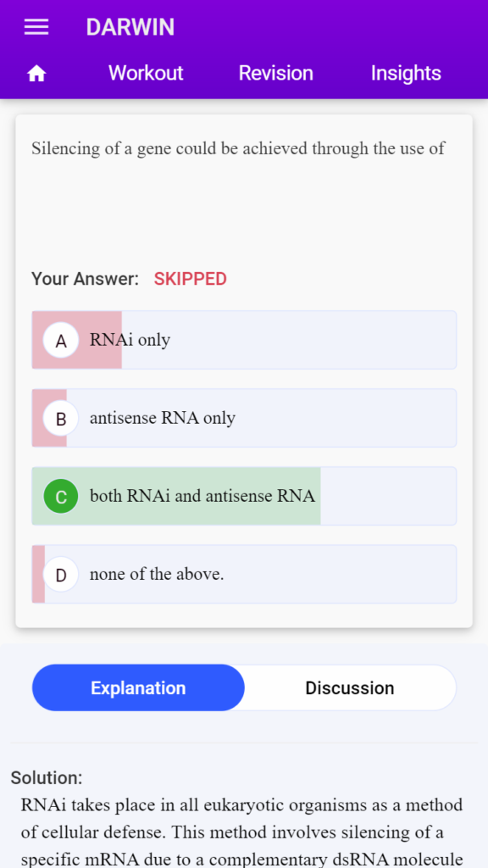Select option D circle
The width and height of the screenshot is (488, 868).
[61, 575]
